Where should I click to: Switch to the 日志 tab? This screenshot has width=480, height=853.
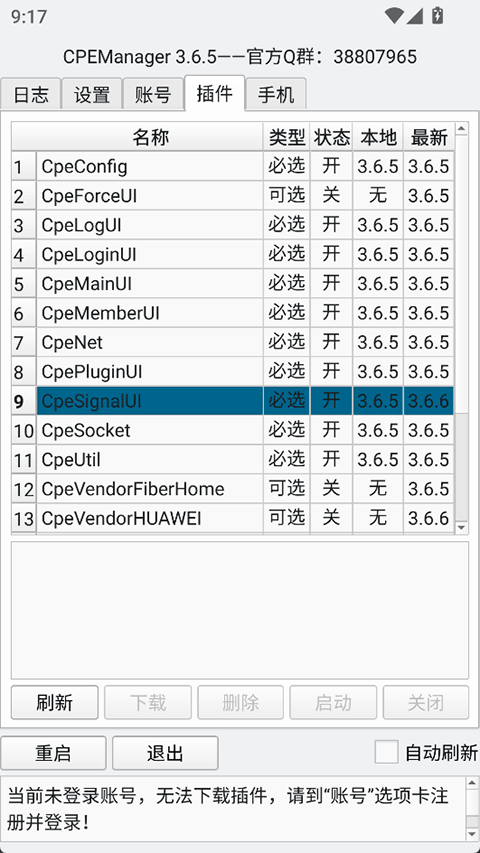click(30, 94)
